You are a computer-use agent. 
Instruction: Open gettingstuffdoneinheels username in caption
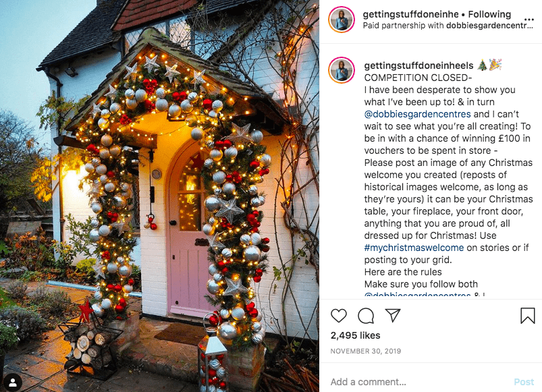pyautogui.click(x=418, y=65)
